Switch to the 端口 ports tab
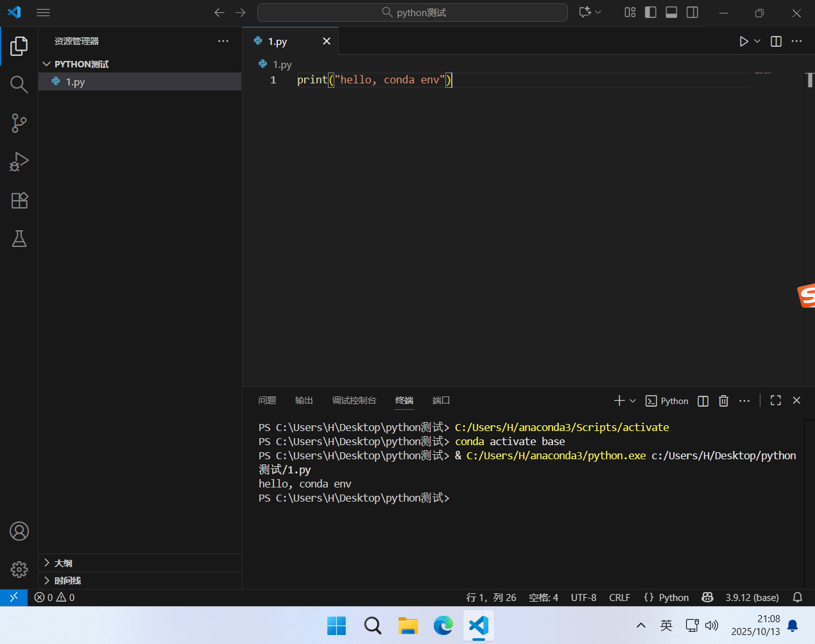This screenshot has height=644, width=815. pos(441,400)
